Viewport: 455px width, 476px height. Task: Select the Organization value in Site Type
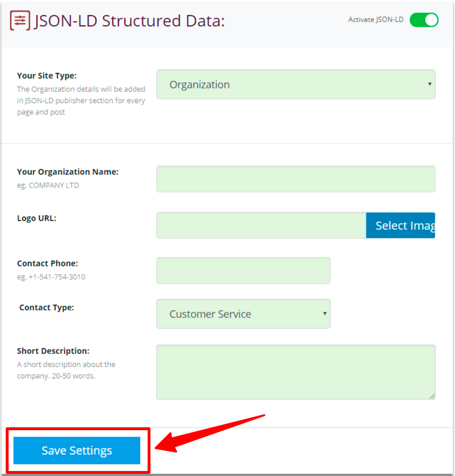[200, 84]
